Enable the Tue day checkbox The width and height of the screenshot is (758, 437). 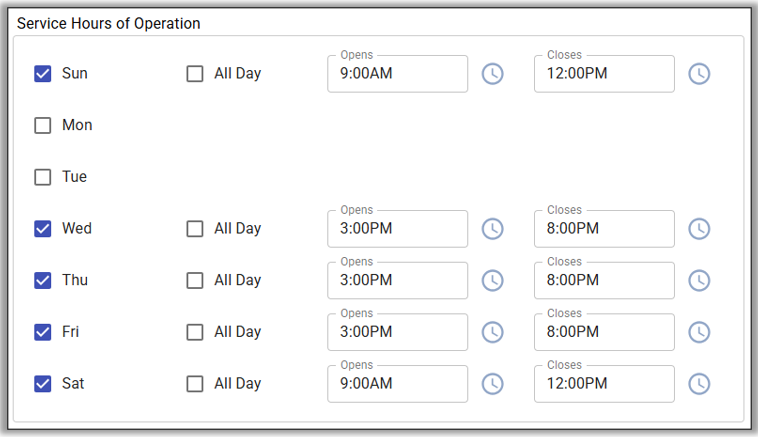click(x=43, y=177)
